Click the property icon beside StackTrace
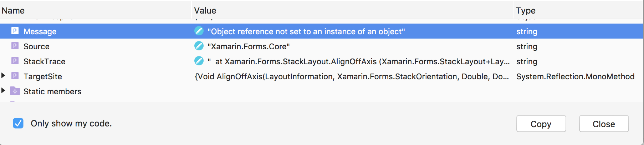 point(15,61)
